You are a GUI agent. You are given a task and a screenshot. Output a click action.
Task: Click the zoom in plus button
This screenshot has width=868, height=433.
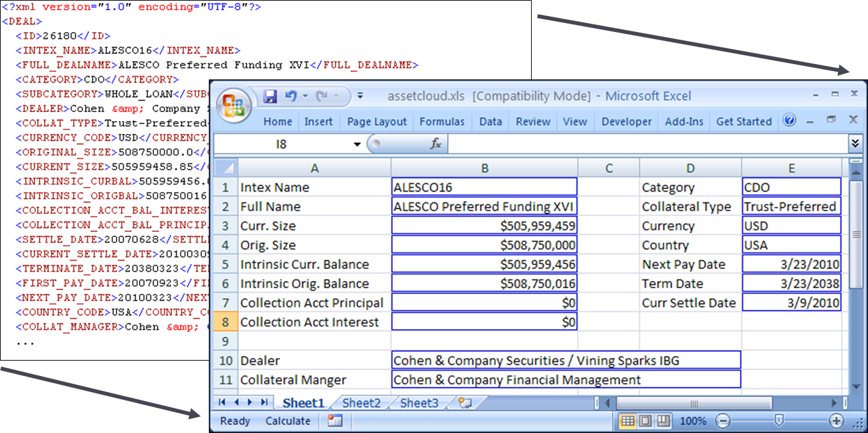[x=836, y=421]
